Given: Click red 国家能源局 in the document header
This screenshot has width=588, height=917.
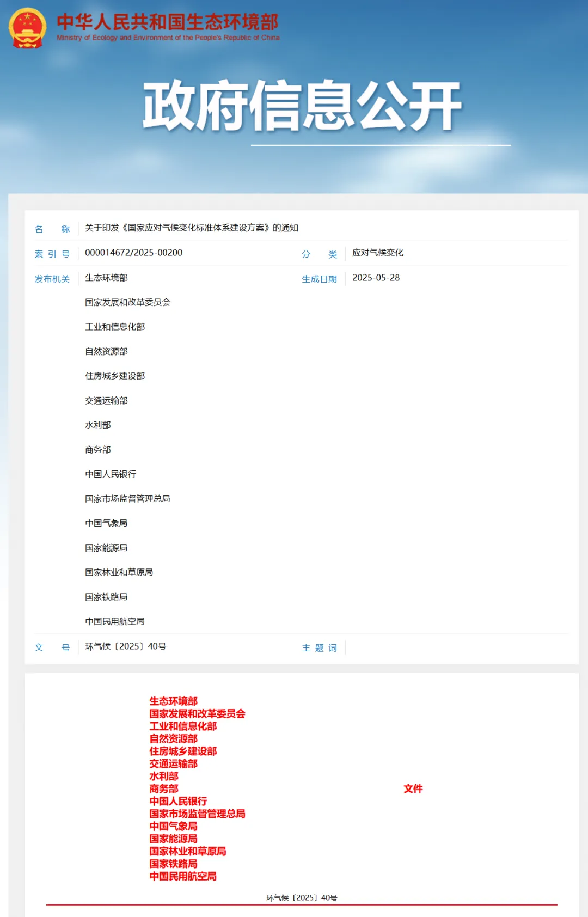Looking at the screenshot, I should 174,839.
